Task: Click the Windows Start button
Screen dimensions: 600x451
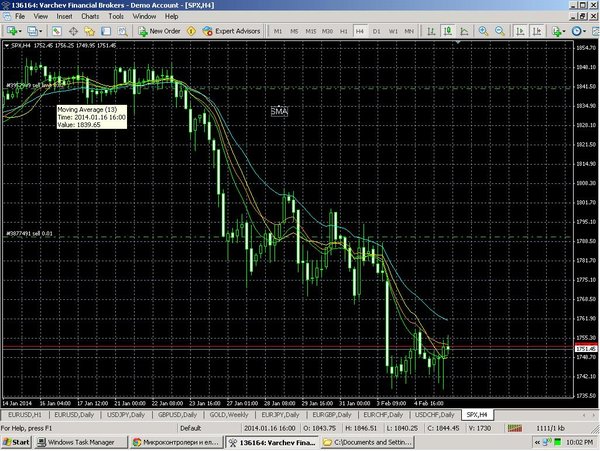Action: [x=16, y=442]
